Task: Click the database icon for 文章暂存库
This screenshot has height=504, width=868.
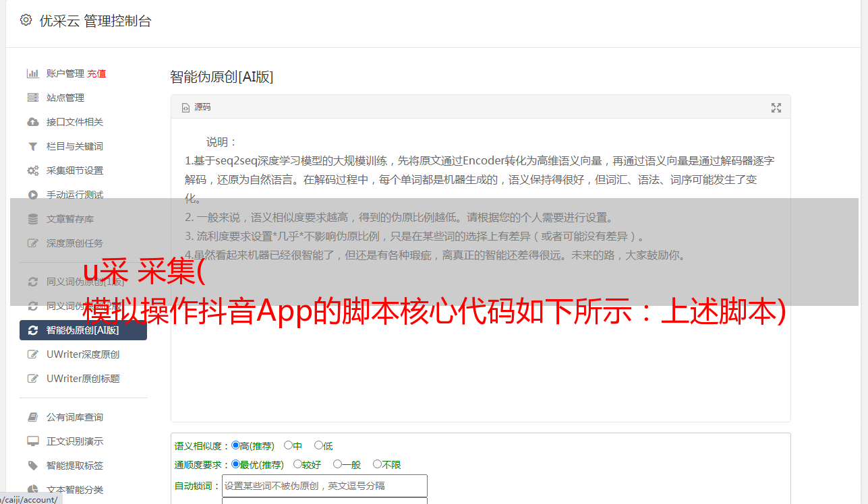Action: click(x=32, y=219)
